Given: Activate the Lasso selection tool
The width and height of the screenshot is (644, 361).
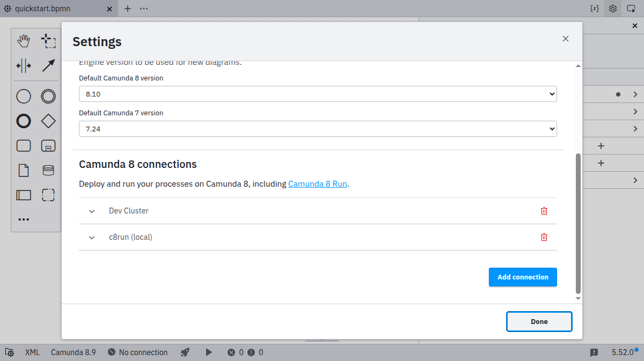Looking at the screenshot, I should [x=48, y=41].
